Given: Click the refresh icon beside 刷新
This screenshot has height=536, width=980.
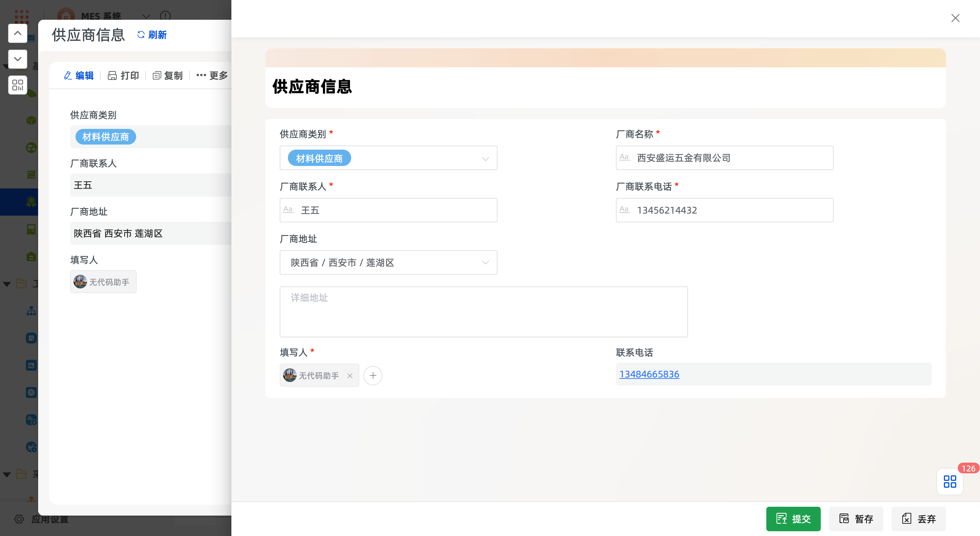Looking at the screenshot, I should pyautogui.click(x=141, y=35).
